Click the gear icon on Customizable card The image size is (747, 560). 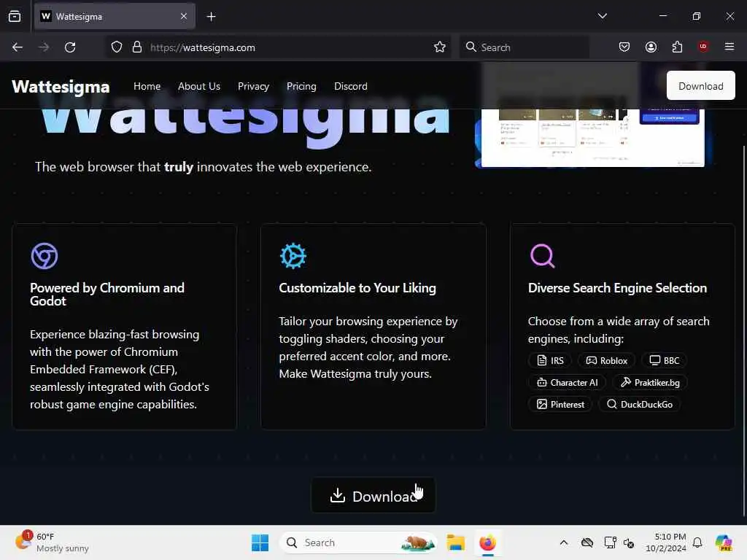coord(293,256)
